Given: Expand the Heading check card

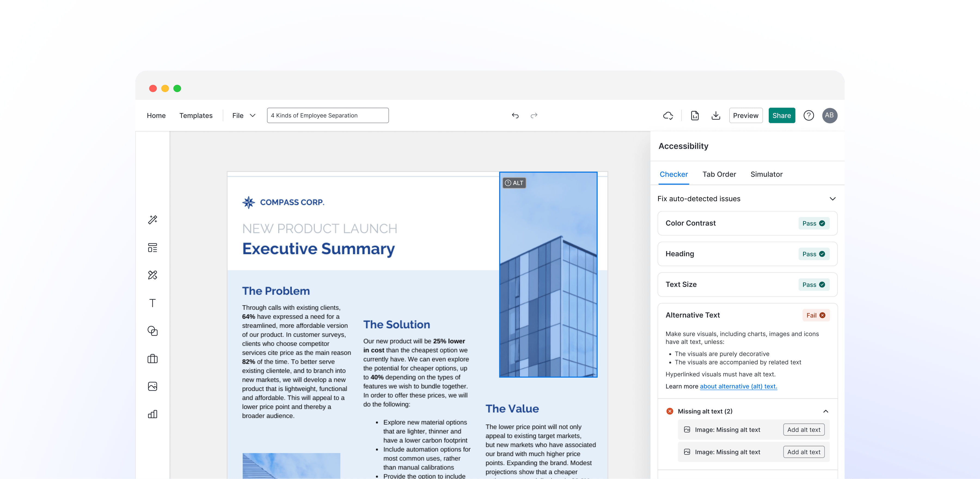Looking at the screenshot, I should [x=747, y=254].
